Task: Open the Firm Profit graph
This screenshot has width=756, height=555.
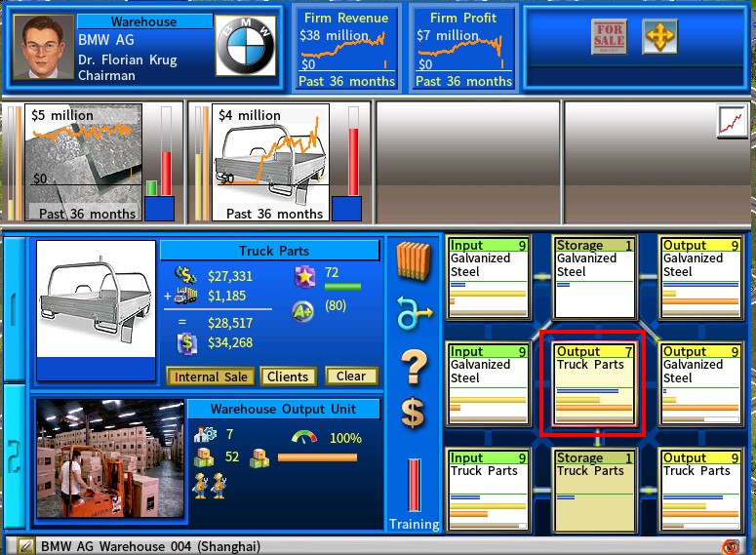Action: click(x=463, y=48)
